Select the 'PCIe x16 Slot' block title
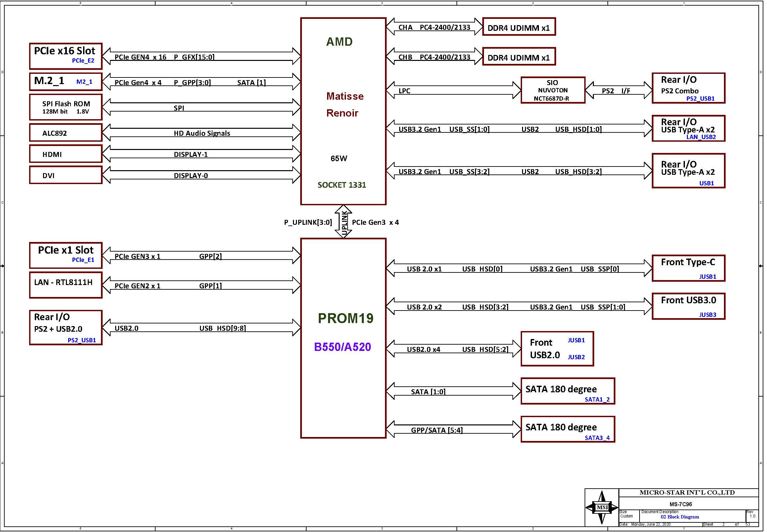Viewport: 767px width, 532px height. pyautogui.click(x=65, y=51)
